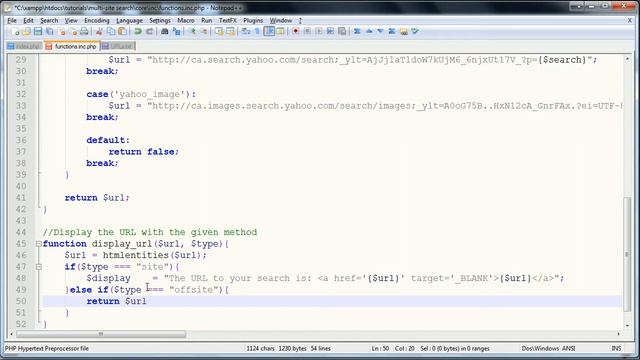Click 'Ln : 50' in status bar
Viewport: 640px width, 360px height.
pyautogui.click(x=380, y=349)
